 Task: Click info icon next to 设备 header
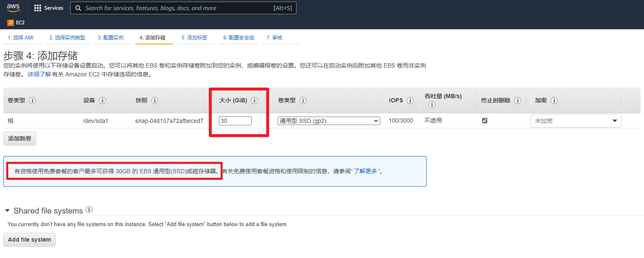tap(102, 101)
